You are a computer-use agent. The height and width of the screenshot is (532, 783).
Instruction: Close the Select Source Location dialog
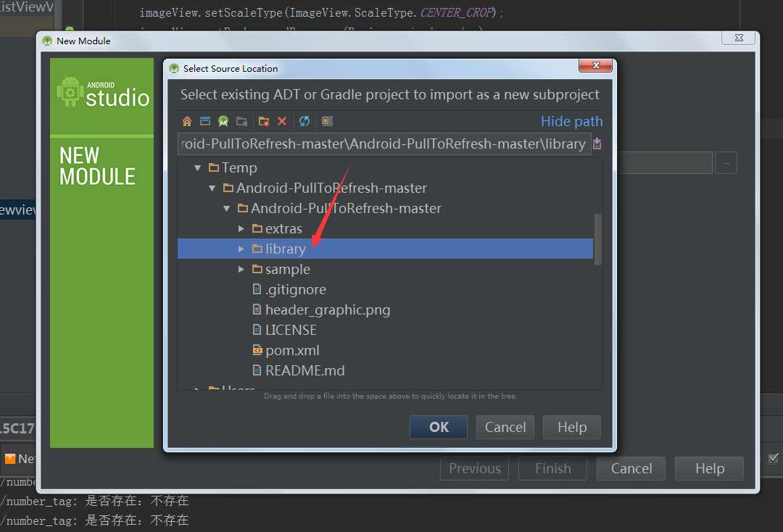[x=595, y=65]
